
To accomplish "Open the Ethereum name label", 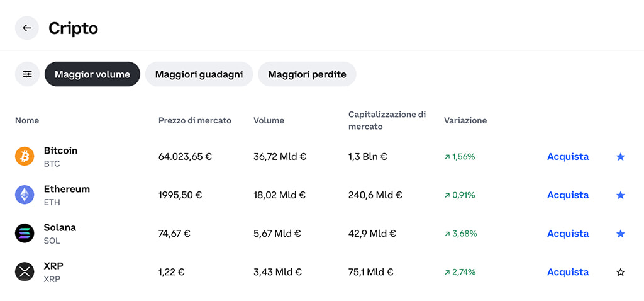I will (x=67, y=189).
